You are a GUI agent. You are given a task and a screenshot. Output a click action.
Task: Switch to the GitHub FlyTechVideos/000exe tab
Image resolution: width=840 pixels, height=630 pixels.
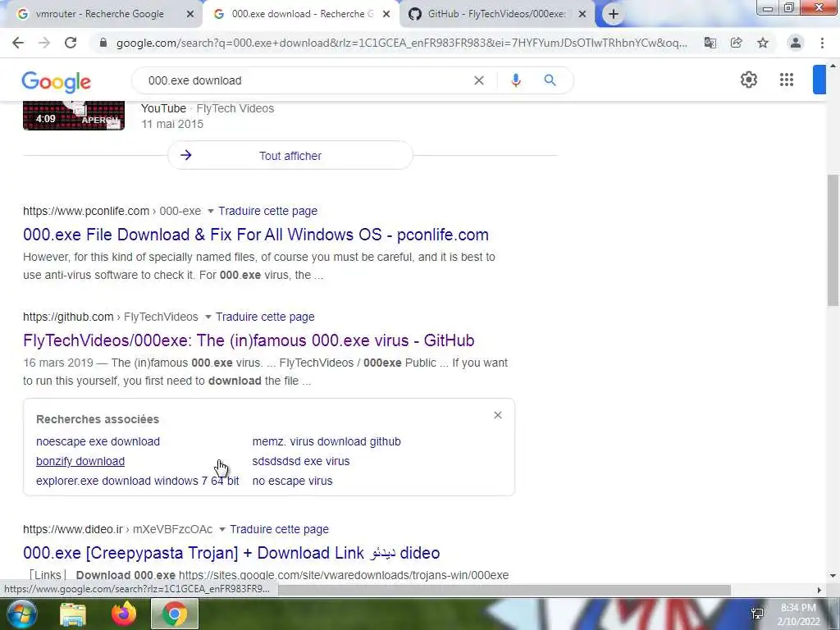click(495, 14)
